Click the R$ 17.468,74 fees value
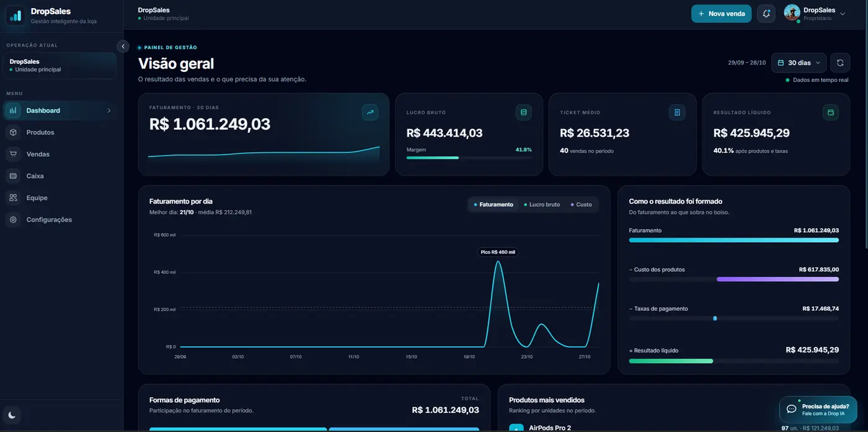The width and height of the screenshot is (868, 432). click(820, 308)
